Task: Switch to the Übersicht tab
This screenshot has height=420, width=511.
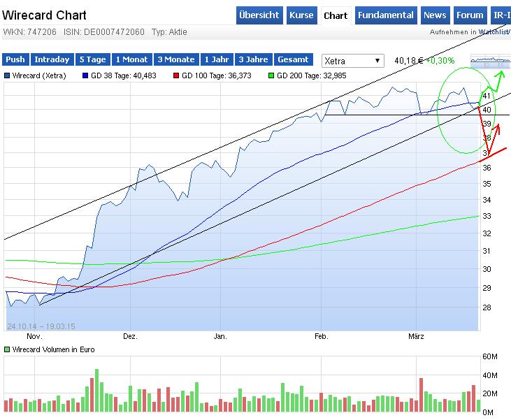Action: tap(259, 15)
